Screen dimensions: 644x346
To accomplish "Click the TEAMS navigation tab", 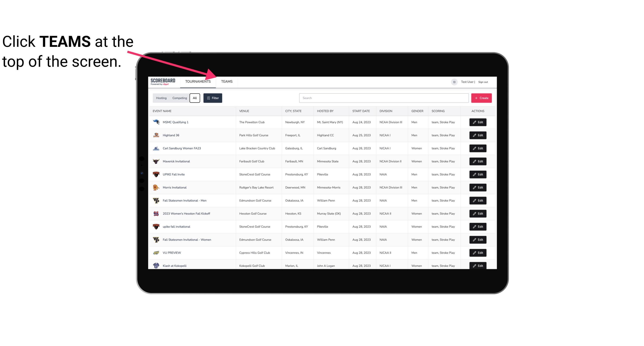I will coord(227,81).
